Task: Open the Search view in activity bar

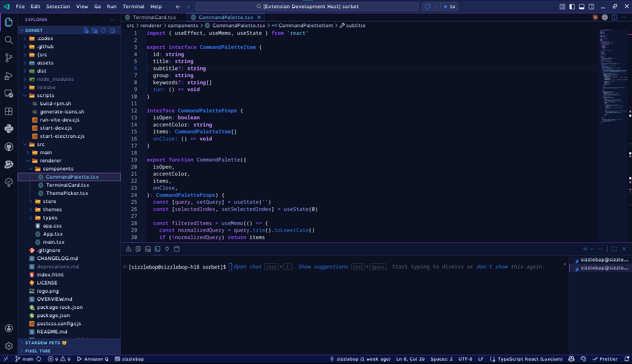Action: 9,40
